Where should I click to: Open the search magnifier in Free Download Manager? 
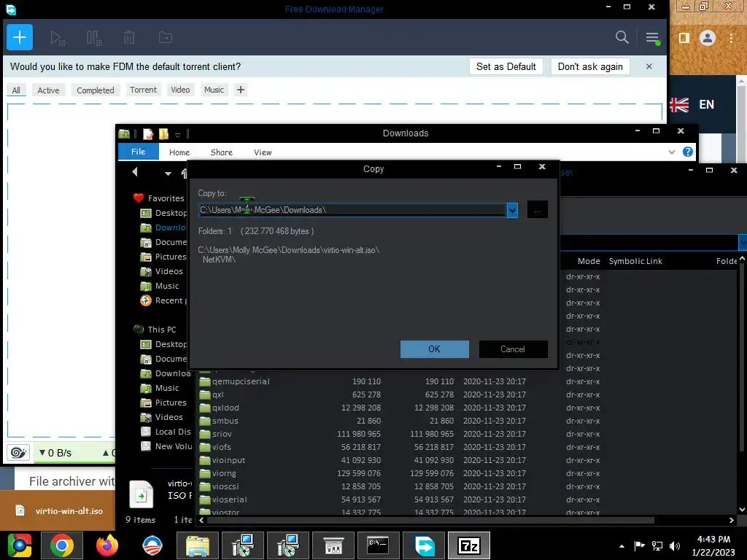[x=622, y=37]
